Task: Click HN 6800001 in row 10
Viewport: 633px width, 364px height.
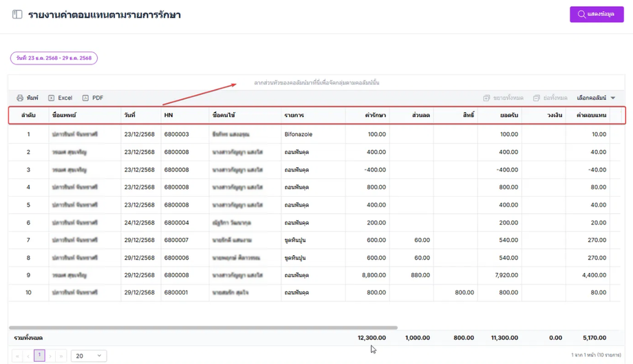Action: (176, 292)
